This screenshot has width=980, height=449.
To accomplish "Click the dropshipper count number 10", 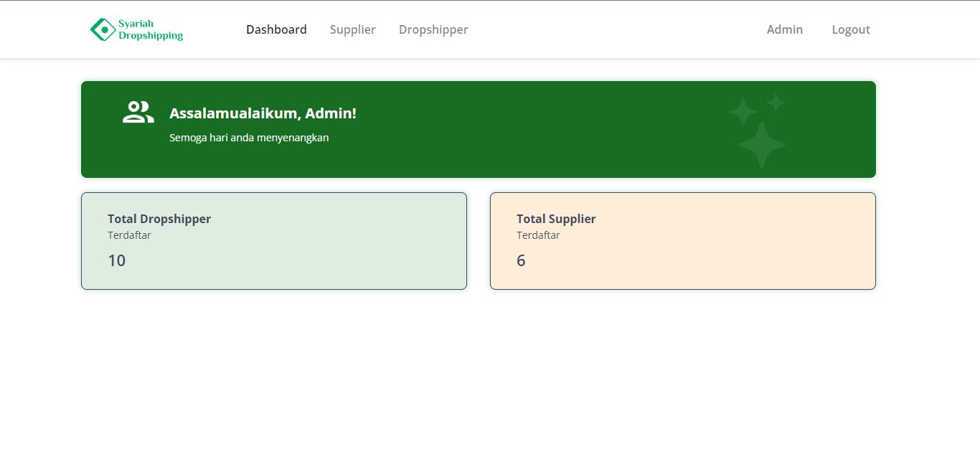I will tap(116, 260).
